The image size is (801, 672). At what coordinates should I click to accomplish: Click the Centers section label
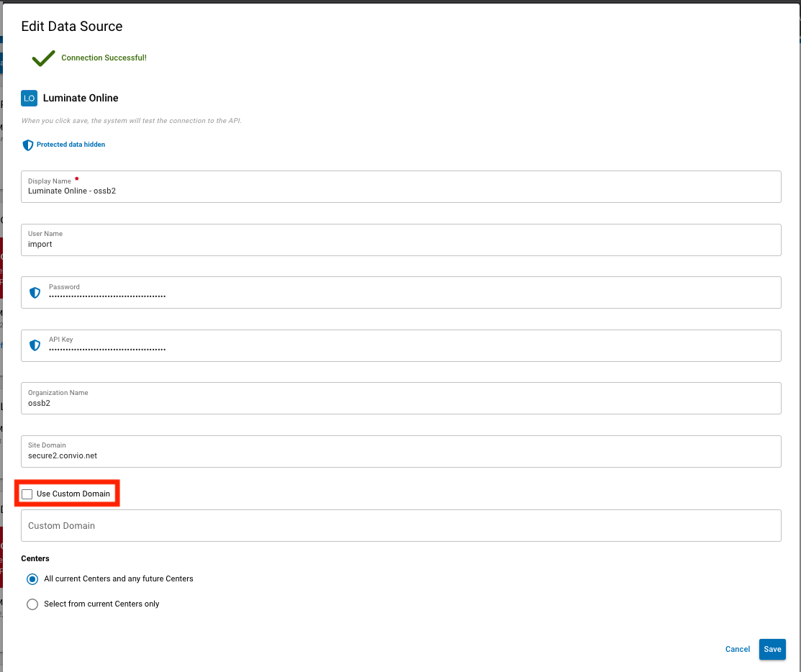click(35, 558)
